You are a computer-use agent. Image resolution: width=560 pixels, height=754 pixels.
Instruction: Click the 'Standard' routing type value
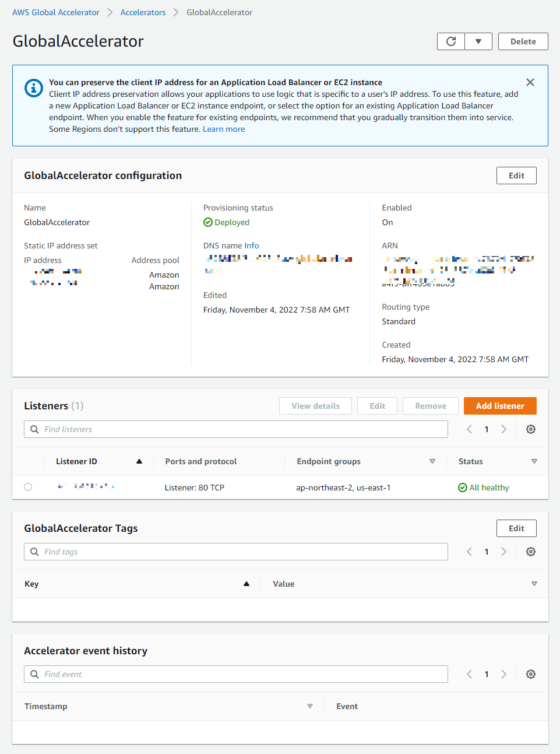coord(399,321)
